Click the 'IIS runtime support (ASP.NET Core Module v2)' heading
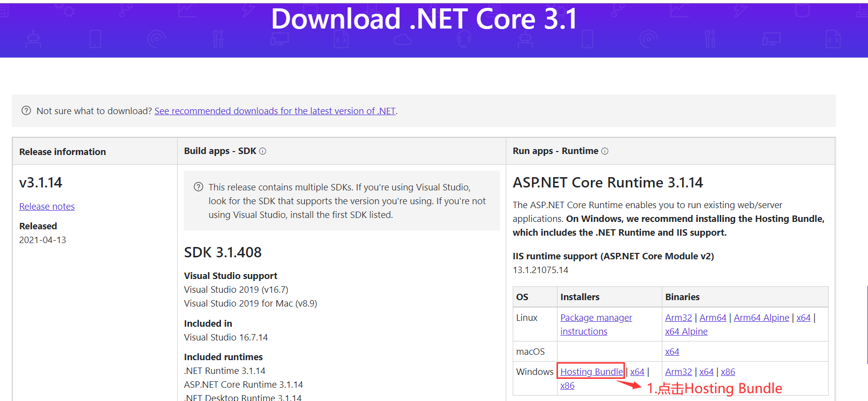The width and height of the screenshot is (868, 401). coord(613,256)
